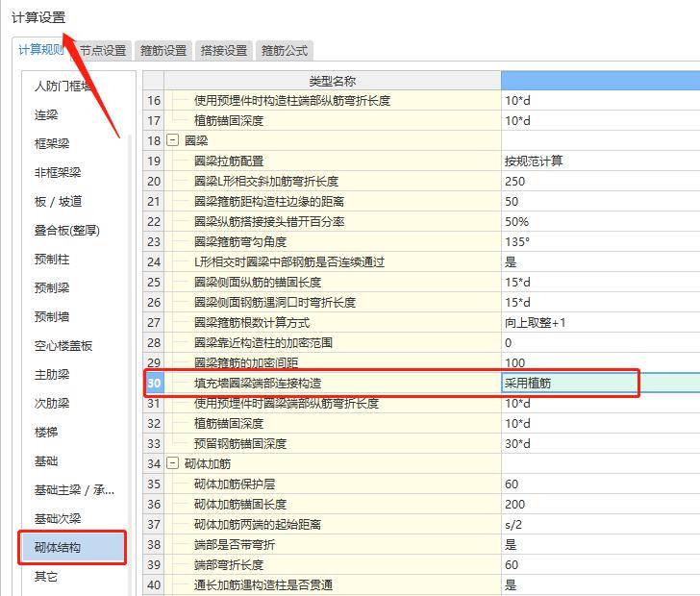Select 基础次梁 in the list
The height and width of the screenshot is (596, 700).
pyautogui.click(x=58, y=519)
